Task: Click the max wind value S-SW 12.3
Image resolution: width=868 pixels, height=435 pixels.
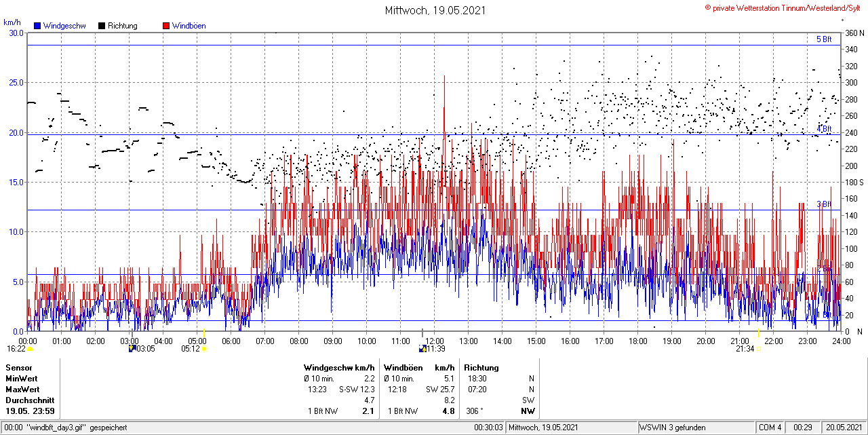Action: tap(357, 390)
